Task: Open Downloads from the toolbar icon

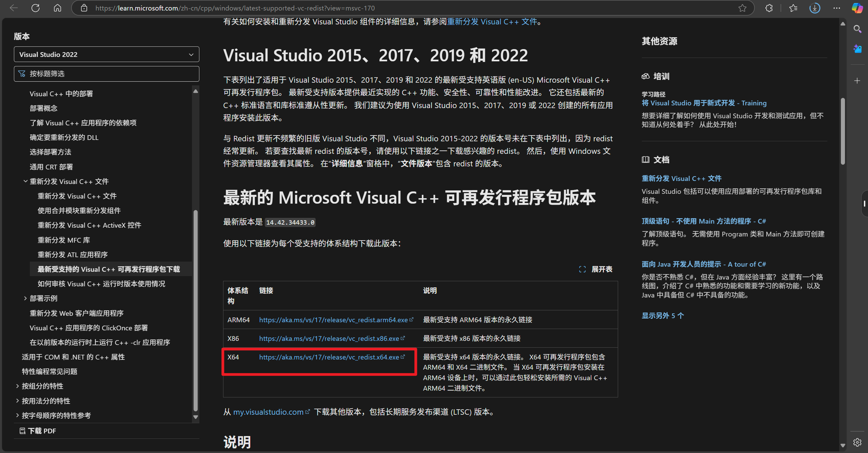Action: 814,8
